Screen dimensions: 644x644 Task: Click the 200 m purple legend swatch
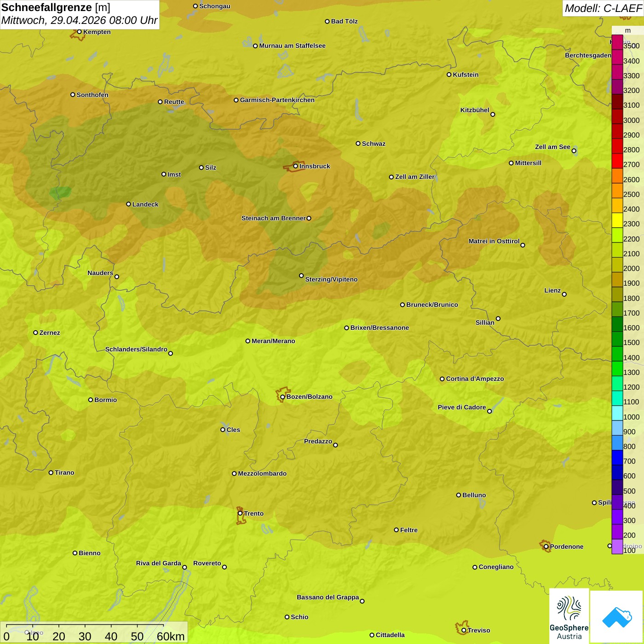617,532
